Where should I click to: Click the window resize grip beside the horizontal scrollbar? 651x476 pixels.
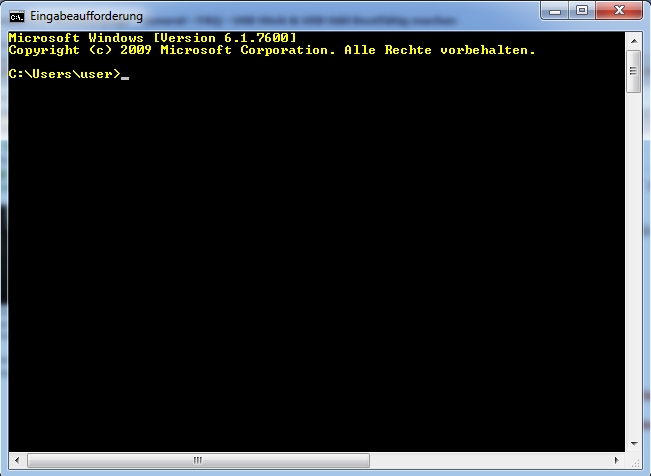[x=635, y=462]
